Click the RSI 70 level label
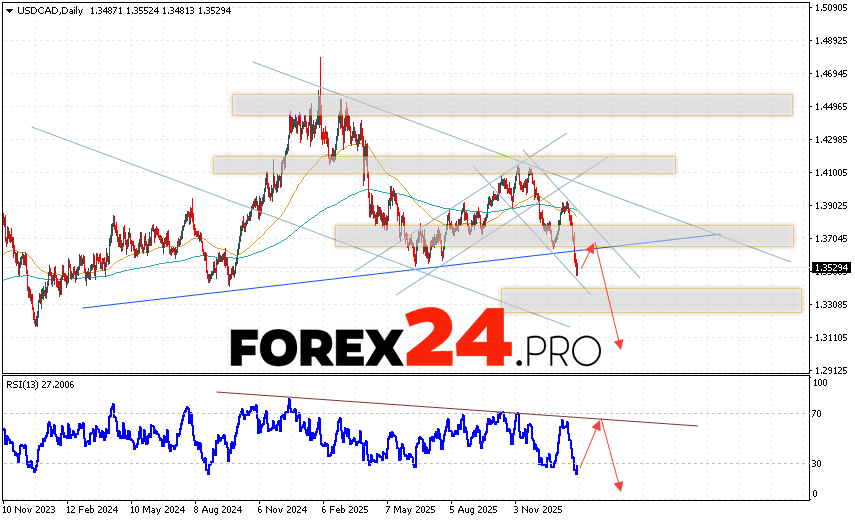855x521 pixels. click(818, 413)
